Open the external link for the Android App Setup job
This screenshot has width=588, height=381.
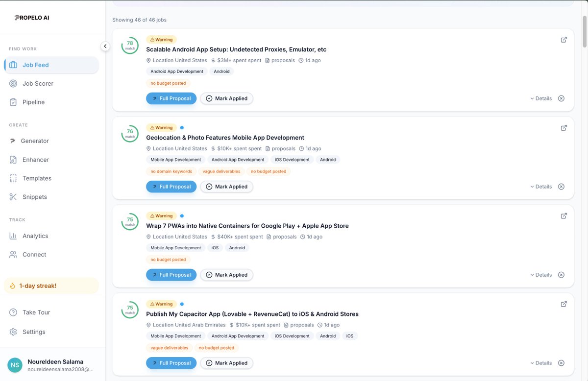click(563, 39)
